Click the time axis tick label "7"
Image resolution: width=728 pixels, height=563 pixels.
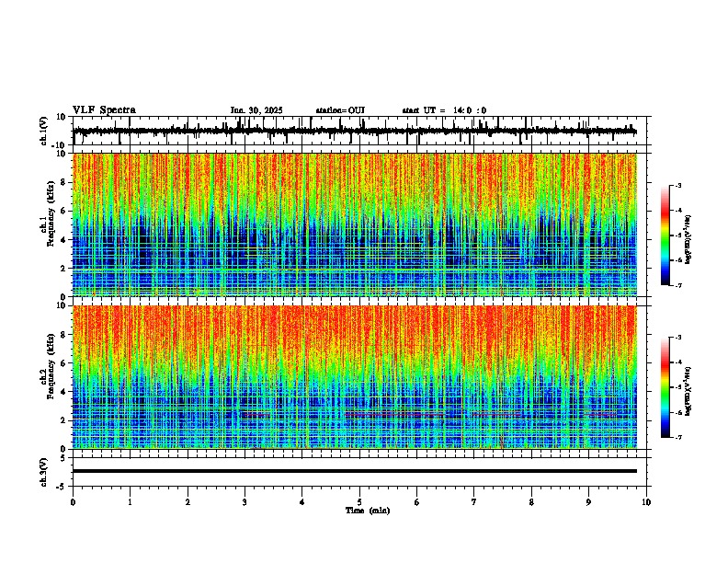pyautogui.click(x=474, y=502)
